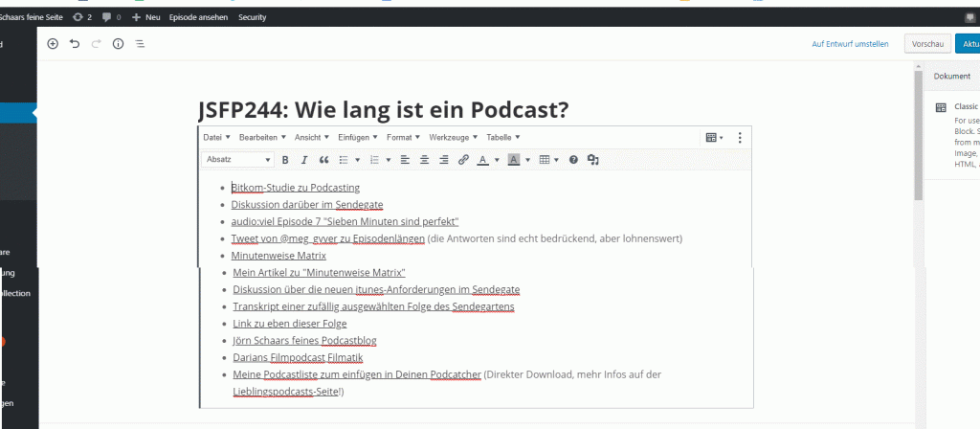
Task: Open the Format menu
Action: 403,137
